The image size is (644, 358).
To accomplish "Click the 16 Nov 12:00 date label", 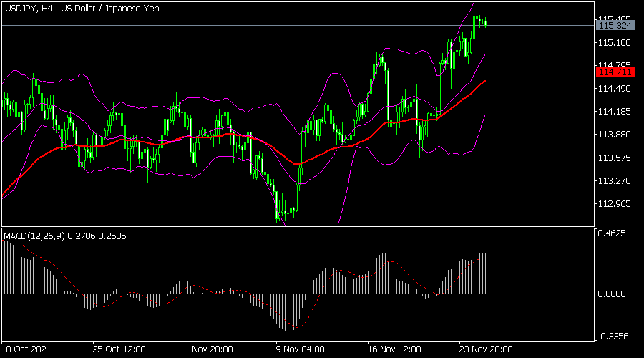I will (x=394, y=349).
